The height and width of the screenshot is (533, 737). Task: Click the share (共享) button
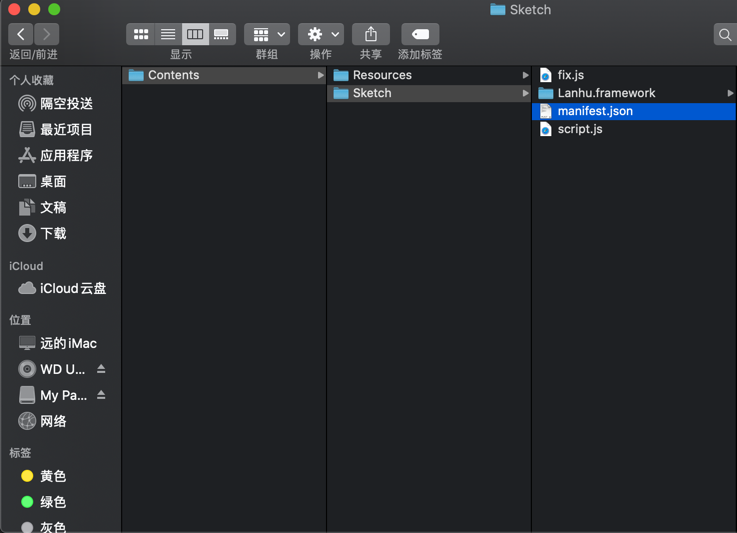pos(371,34)
